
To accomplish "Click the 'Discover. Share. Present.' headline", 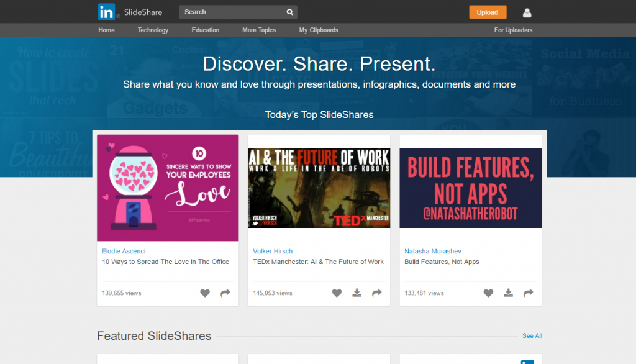I will (x=319, y=64).
